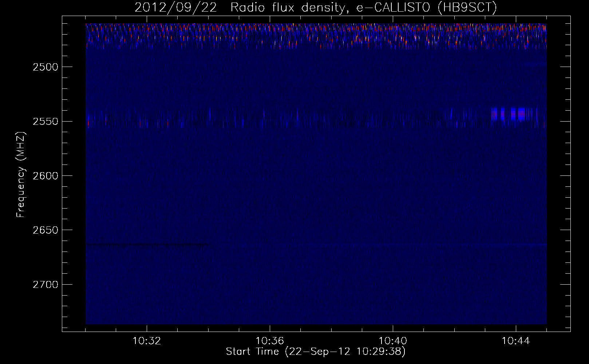Click the 2700 frequency axis label
Image resolution: width=589 pixels, height=364 pixels.
click(46, 285)
